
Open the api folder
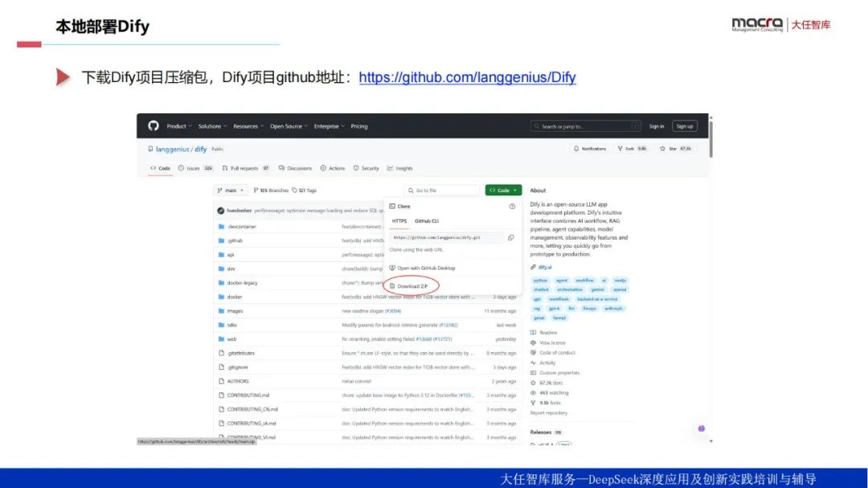click(231, 255)
